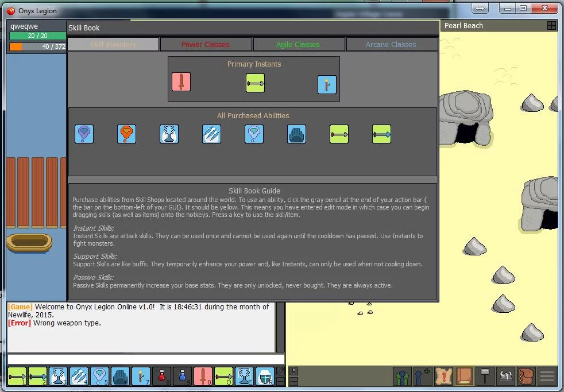Click the chat log scrollbar

pyautogui.click(x=280, y=327)
